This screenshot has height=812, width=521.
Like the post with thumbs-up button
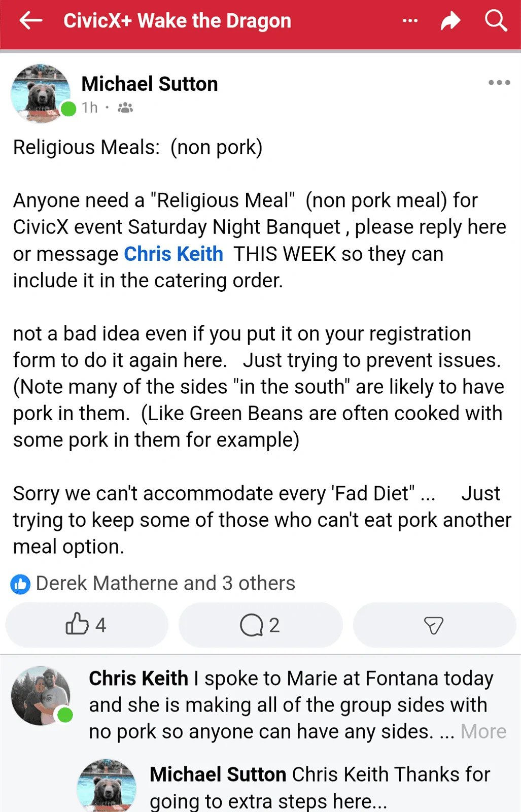tap(86, 625)
